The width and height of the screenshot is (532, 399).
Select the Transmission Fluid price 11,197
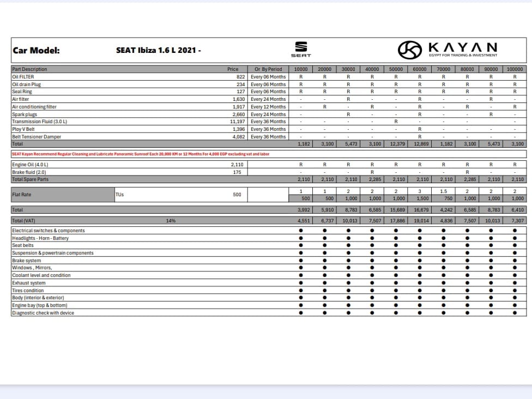click(235, 122)
